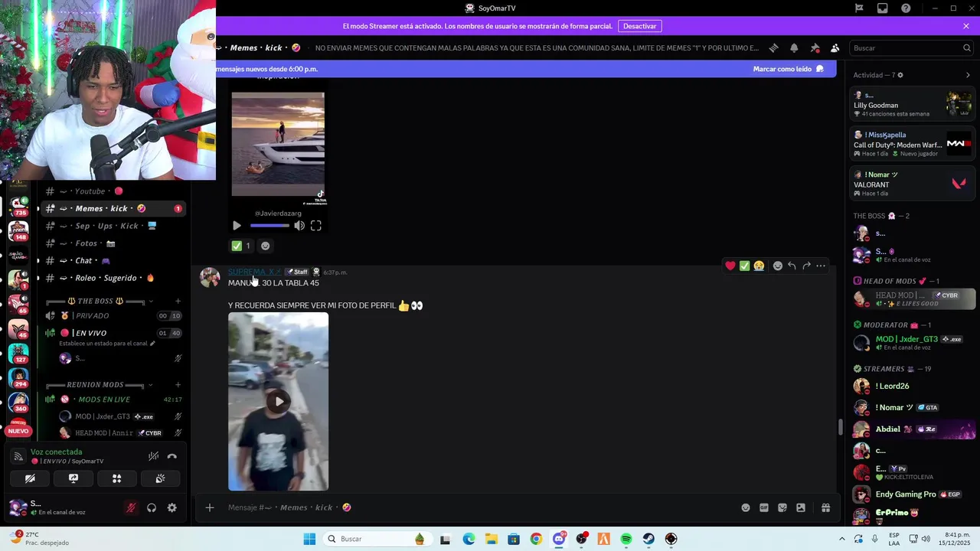React with heart on the SUPREMA message
Screen dimensions: 980x551
(730, 266)
